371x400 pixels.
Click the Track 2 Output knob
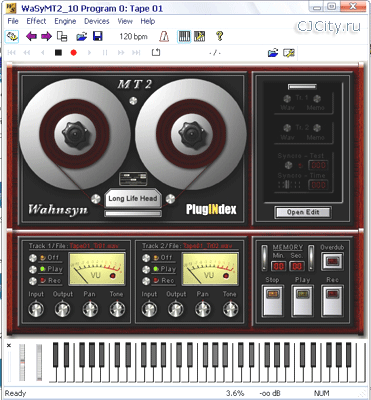[176, 309]
